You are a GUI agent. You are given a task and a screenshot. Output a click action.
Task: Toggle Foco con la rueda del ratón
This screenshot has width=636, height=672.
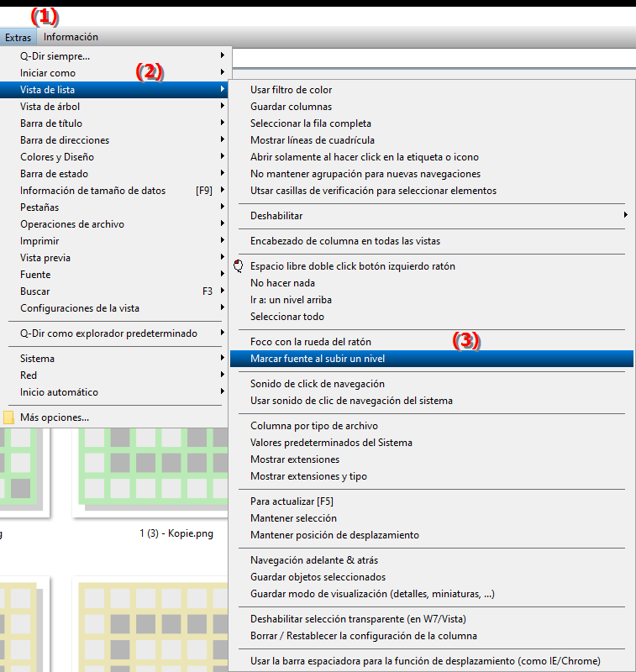point(432,342)
